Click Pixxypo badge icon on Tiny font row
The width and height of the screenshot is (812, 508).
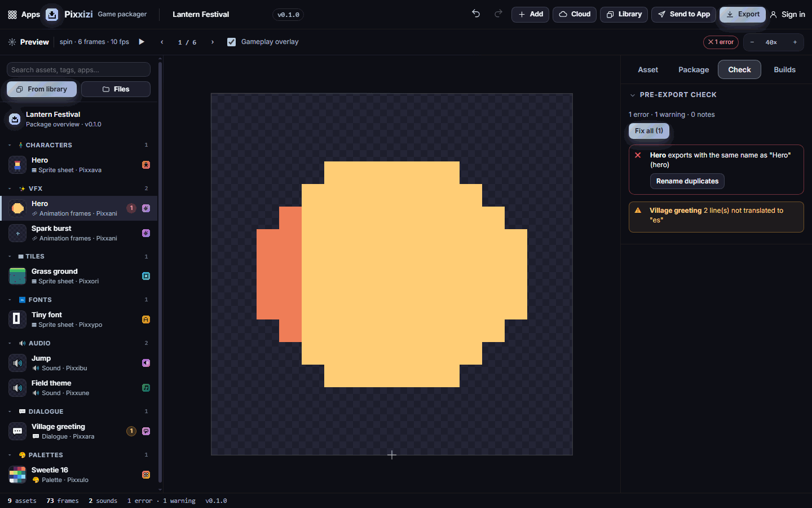coord(146,319)
